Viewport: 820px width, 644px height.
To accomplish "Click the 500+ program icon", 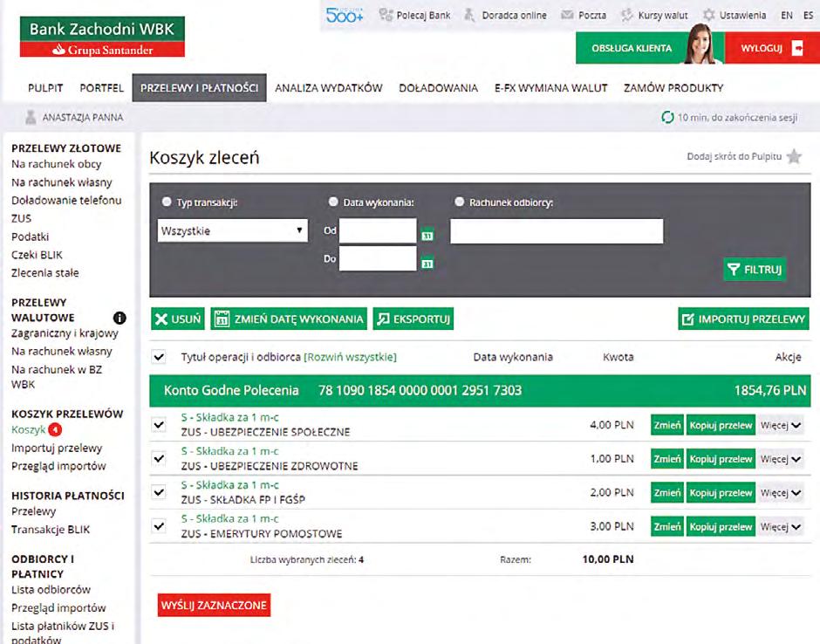I will [344, 15].
